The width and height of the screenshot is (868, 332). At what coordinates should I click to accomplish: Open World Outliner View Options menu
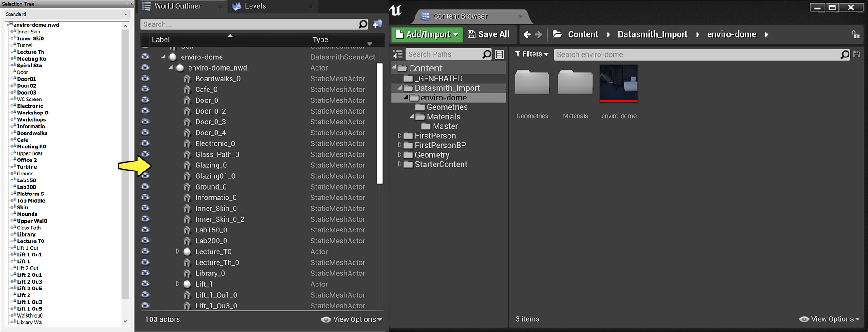tap(352, 319)
